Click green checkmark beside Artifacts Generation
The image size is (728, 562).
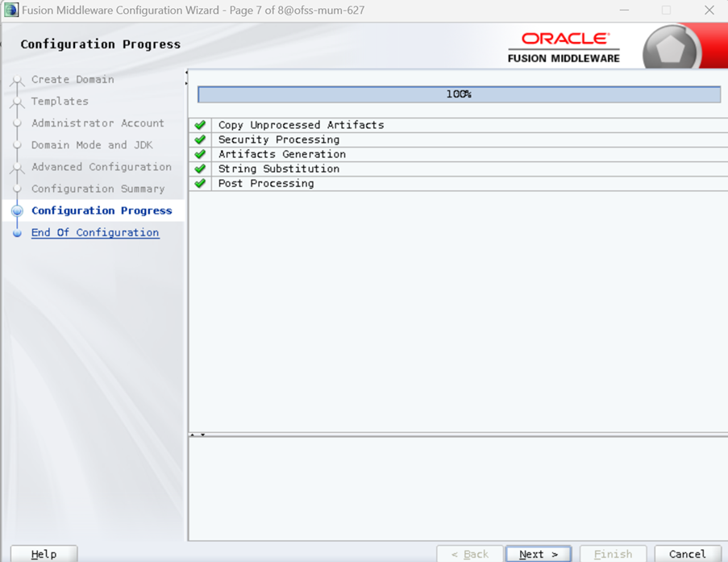point(200,154)
